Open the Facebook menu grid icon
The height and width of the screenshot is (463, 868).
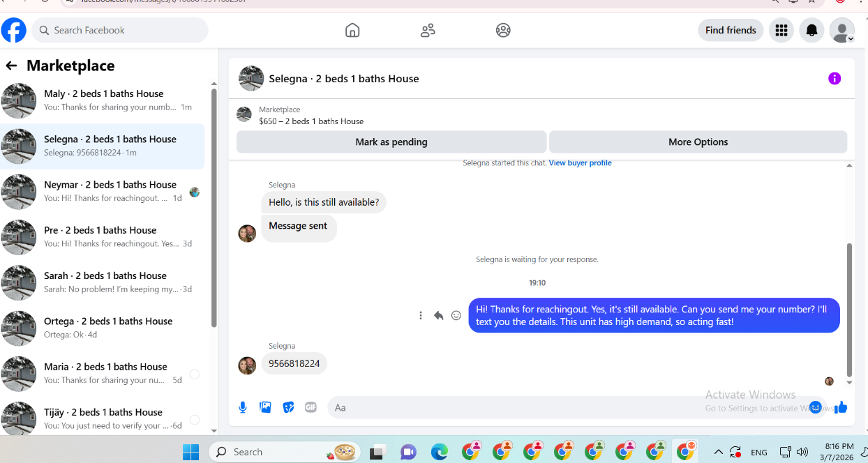pyautogui.click(x=781, y=30)
